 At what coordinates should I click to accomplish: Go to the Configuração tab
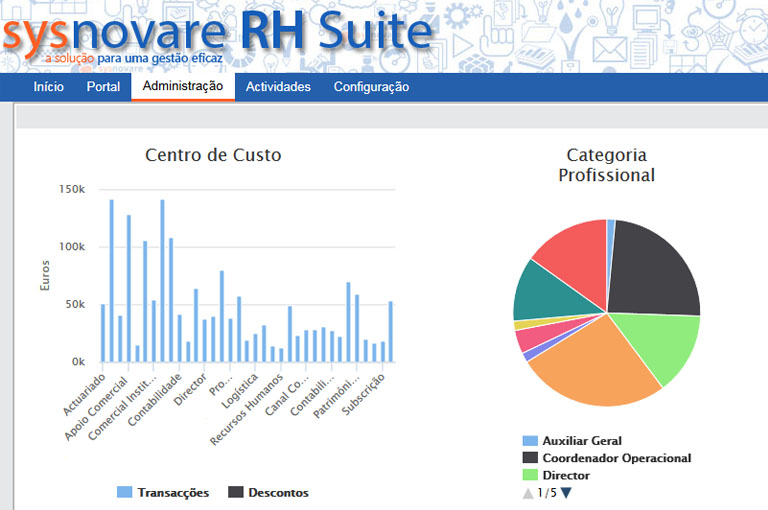[371, 87]
